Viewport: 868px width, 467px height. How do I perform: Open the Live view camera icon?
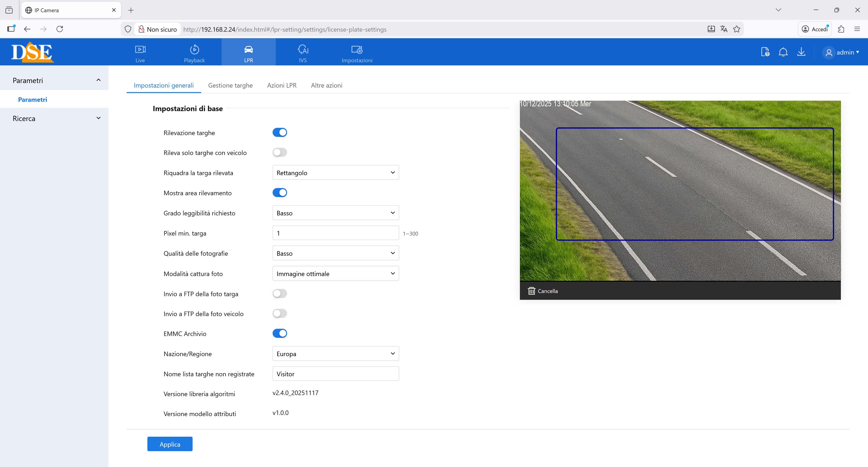click(140, 50)
